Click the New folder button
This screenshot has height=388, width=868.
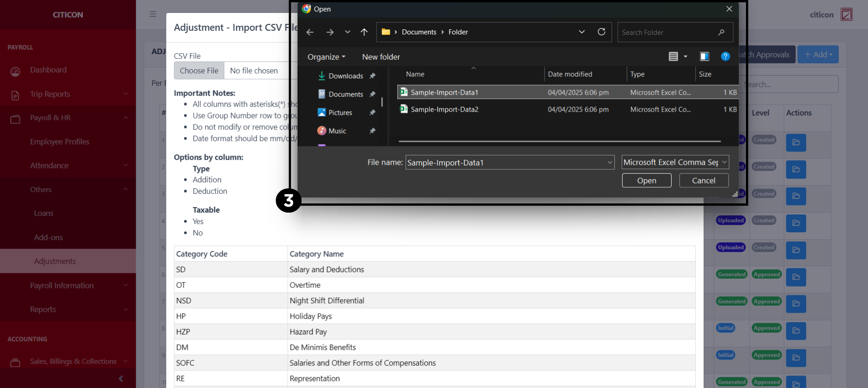pos(381,57)
